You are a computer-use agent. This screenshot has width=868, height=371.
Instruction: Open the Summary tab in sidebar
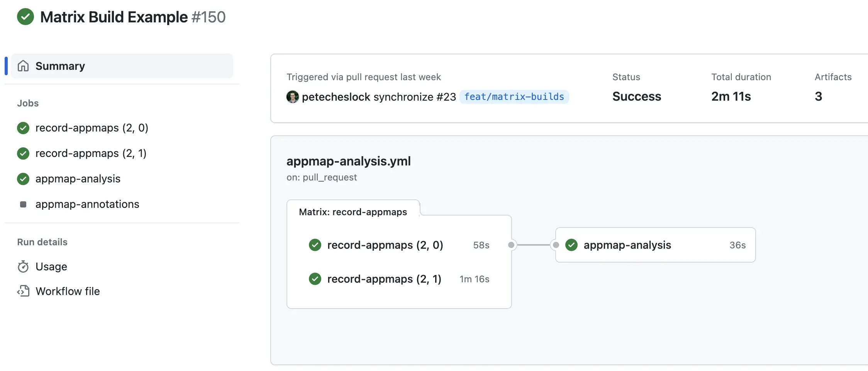(x=122, y=66)
